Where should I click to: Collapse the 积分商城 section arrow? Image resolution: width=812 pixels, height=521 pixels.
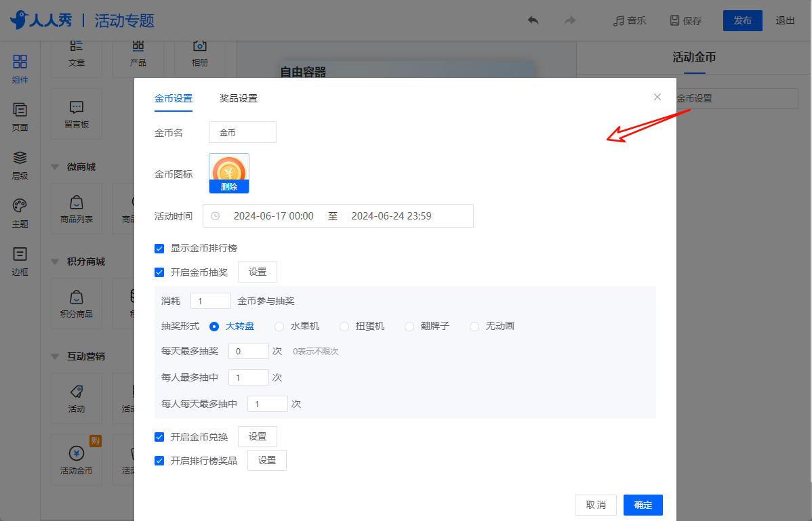55,262
